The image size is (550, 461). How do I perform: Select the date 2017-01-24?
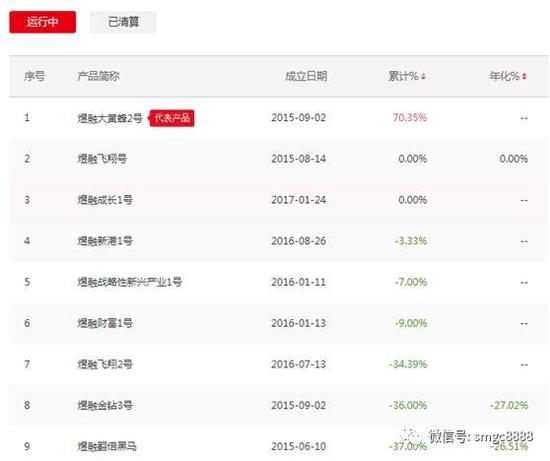click(x=299, y=200)
